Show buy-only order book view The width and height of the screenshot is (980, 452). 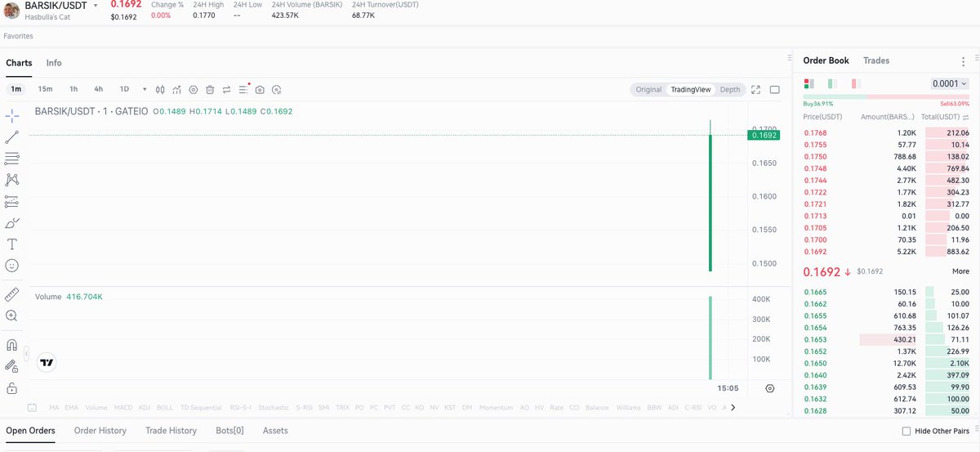(832, 83)
